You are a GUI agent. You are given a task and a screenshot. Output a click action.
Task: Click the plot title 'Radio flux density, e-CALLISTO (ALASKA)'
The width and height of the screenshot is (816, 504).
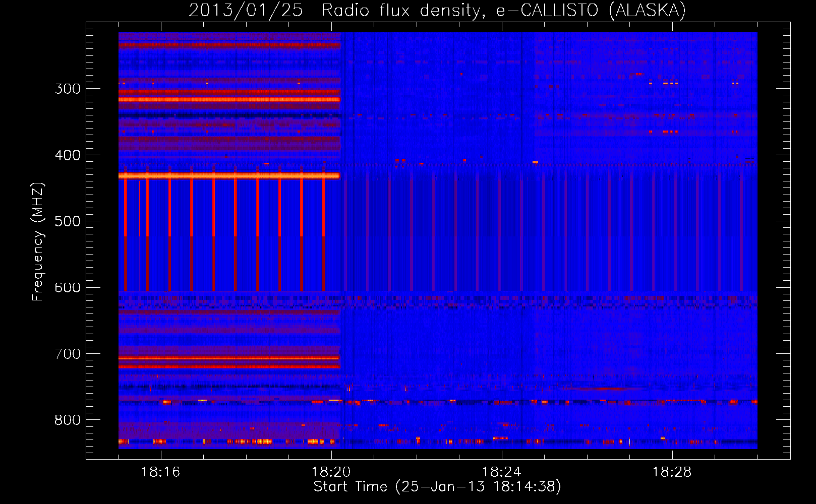point(503,11)
